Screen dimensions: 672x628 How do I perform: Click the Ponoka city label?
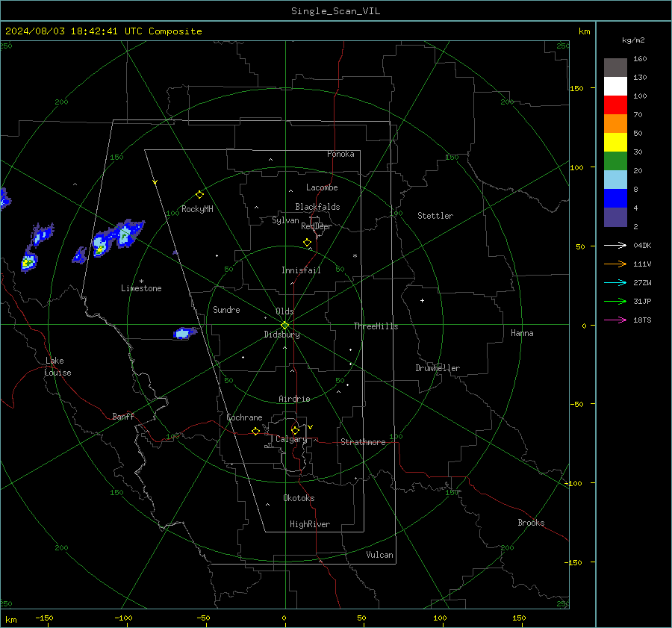coord(340,154)
